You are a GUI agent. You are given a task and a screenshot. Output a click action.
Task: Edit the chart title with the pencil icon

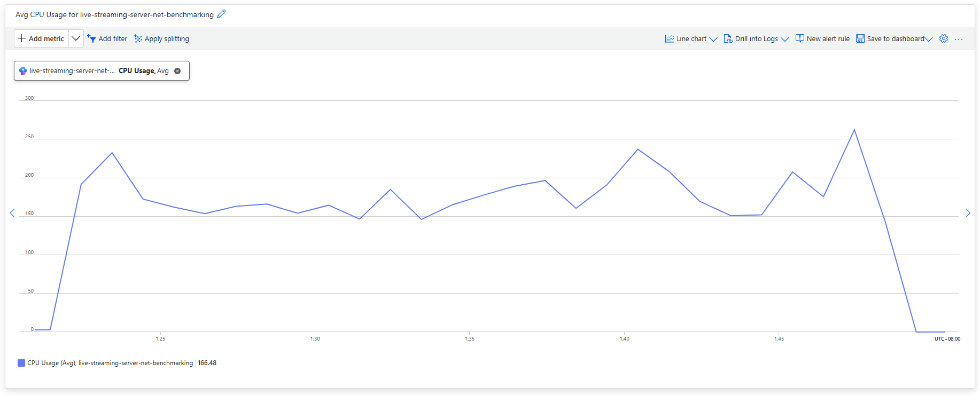click(x=221, y=14)
